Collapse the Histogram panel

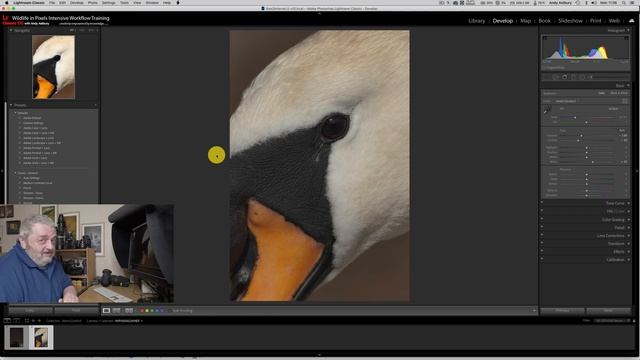pos(629,31)
